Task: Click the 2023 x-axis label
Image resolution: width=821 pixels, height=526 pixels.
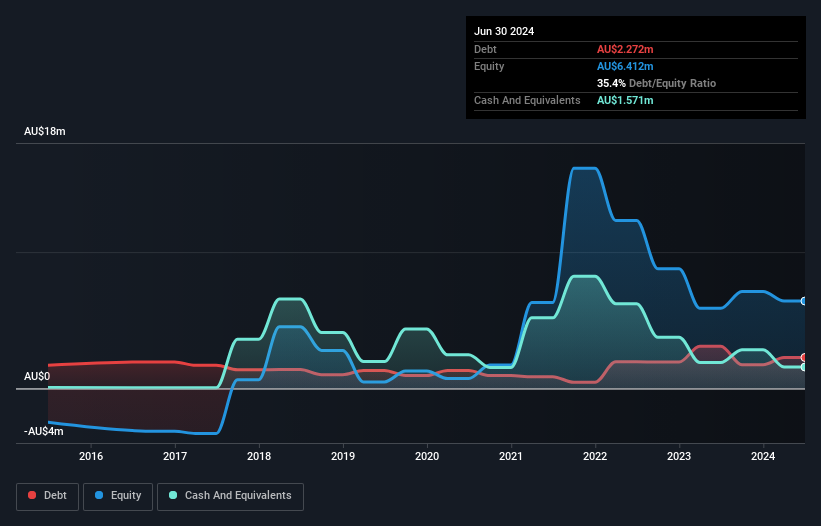Action: [679, 456]
